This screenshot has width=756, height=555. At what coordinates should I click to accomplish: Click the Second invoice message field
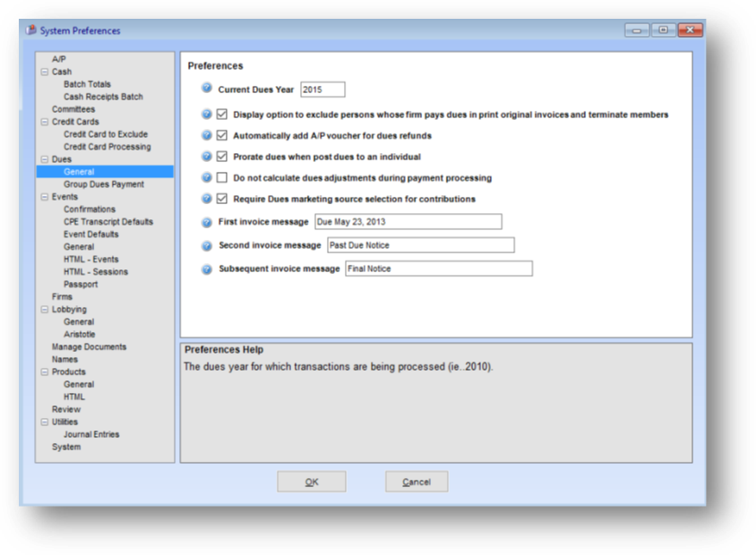[x=421, y=245]
